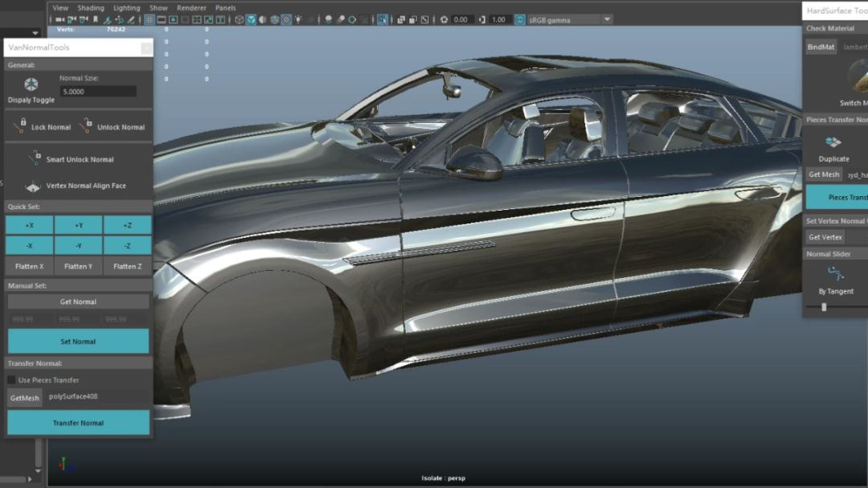Open the sRGB gamma color space dropdown
Image resolution: width=868 pixels, height=488 pixels.
coord(607,19)
